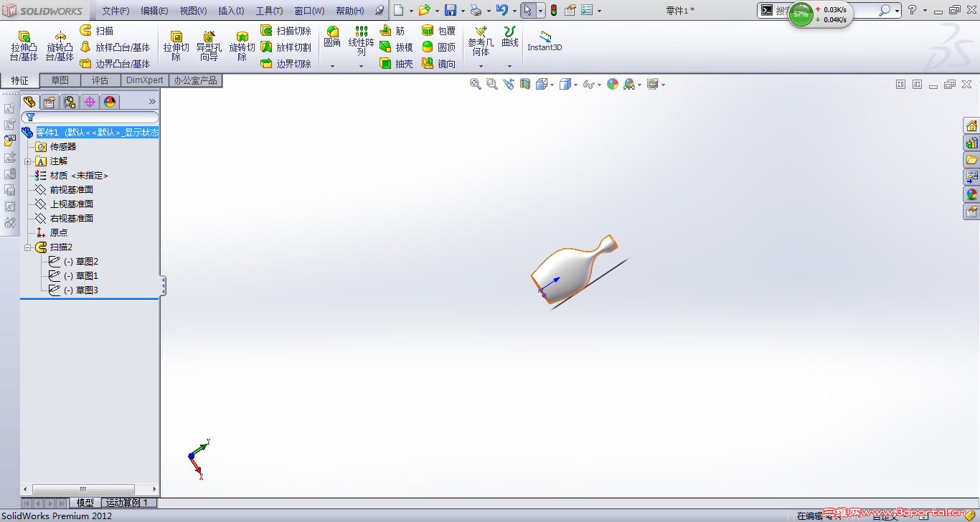Select the 抽壳 shell tool
The image size is (980, 522).
[396, 64]
